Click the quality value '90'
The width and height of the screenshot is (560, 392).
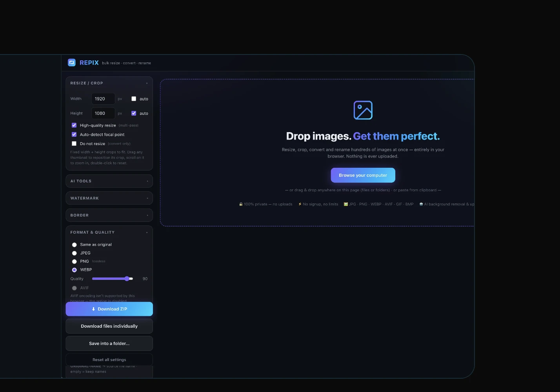145,279
